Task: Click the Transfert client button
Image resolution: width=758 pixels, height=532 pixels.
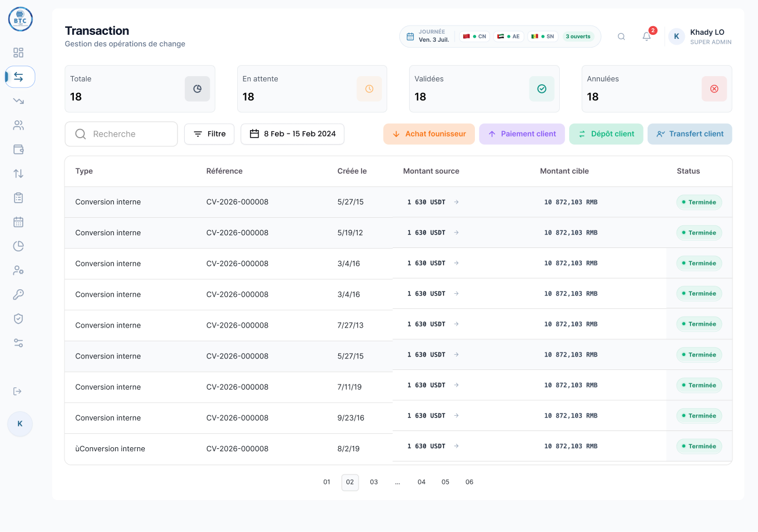Action: tap(690, 134)
